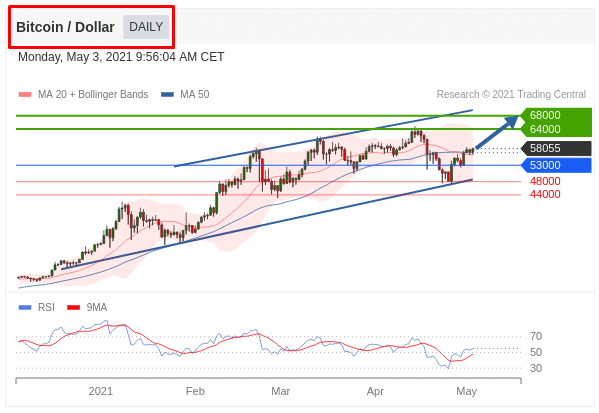Click the 'RSI' legend label

[x=46, y=307]
